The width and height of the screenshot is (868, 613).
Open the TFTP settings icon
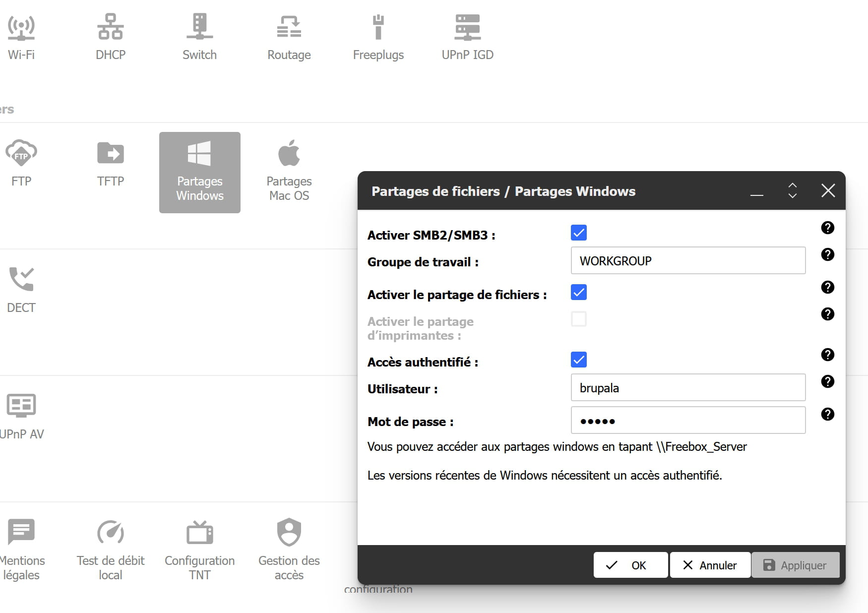click(x=111, y=164)
